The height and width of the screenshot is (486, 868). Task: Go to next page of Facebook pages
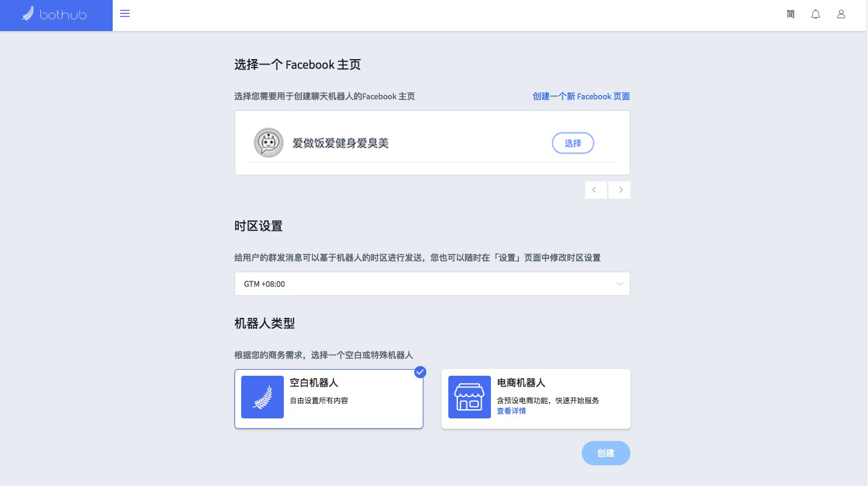(x=619, y=190)
